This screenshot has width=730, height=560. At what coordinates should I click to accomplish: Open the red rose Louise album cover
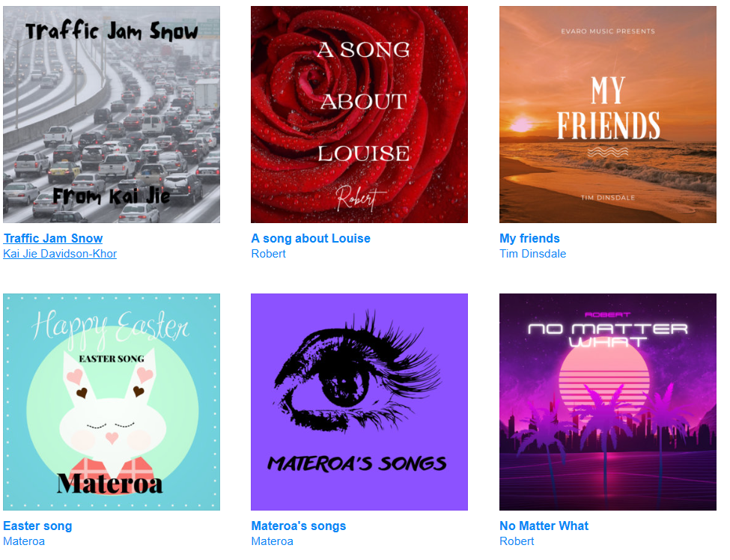coord(359,115)
